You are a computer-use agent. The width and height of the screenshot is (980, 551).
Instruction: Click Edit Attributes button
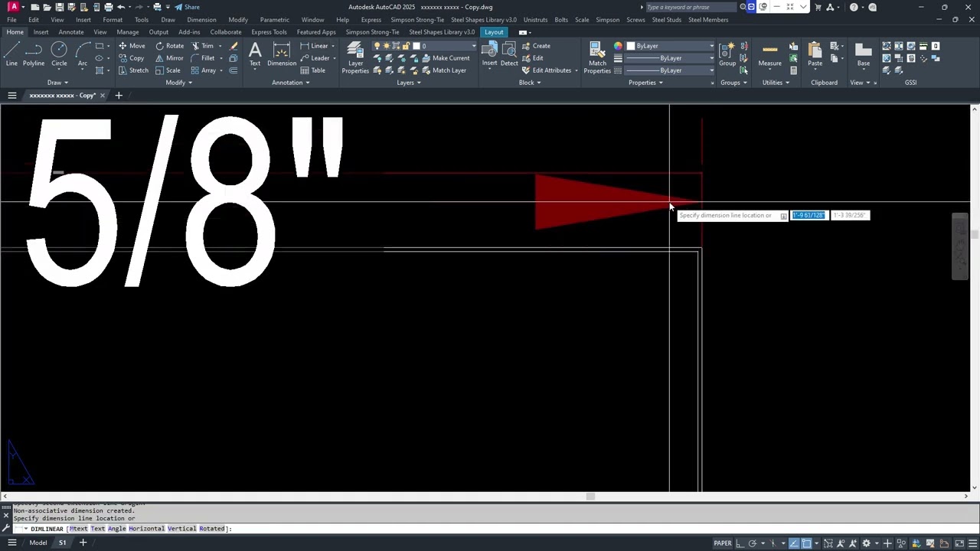click(x=547, y=70)
